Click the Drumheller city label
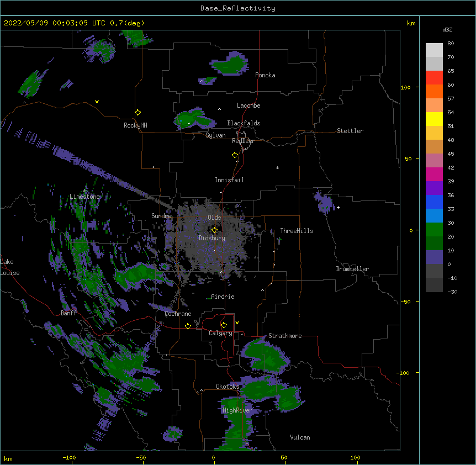Viewport: 476px width, 465px height. click(x=352, y=269)
